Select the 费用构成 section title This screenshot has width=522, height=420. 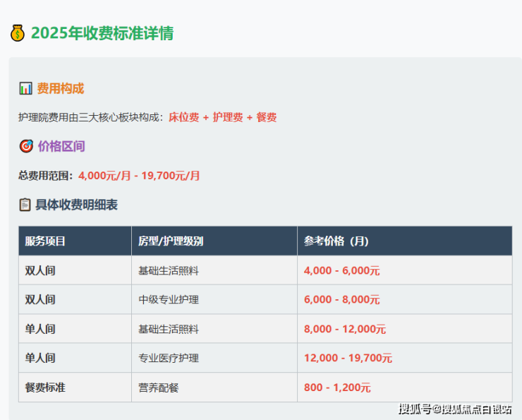pos(61,88)
